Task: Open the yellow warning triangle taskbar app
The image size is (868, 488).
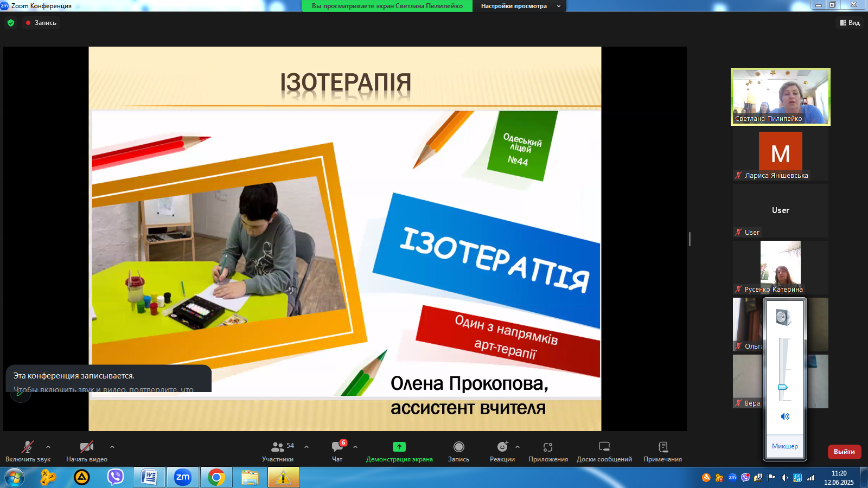Action: 283,478
